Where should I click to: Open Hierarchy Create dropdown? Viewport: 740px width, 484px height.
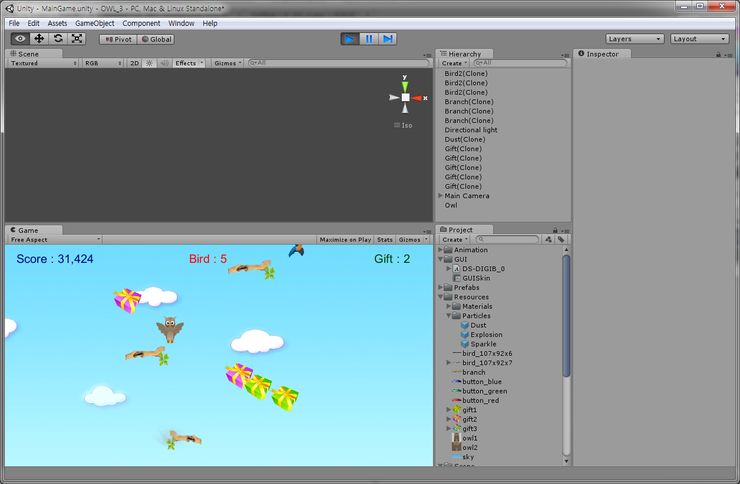tap(454, 63)
